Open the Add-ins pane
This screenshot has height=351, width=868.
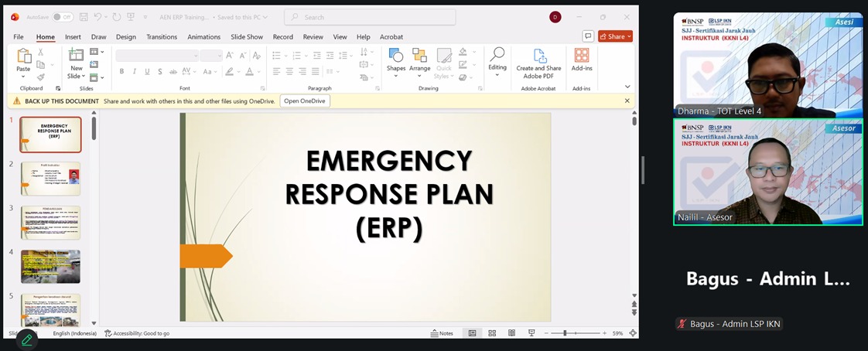click(582, 60)
